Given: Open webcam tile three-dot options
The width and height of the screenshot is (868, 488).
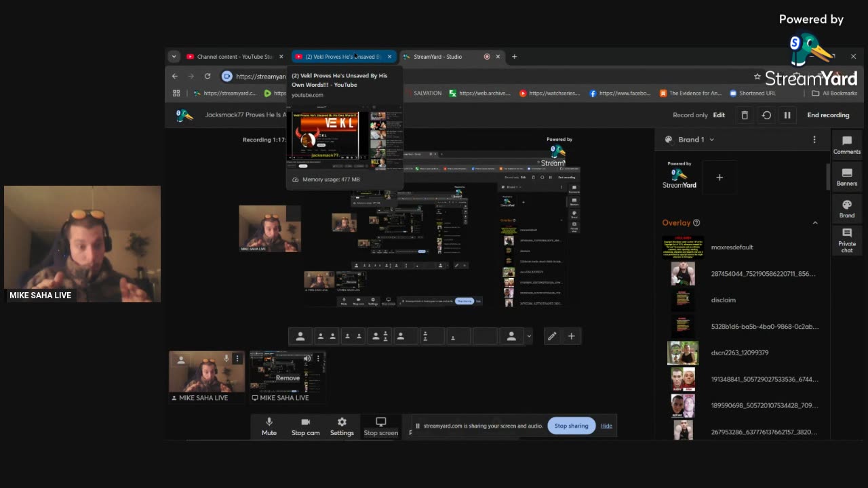Looking at the screenshot, I should coord(237,359).
